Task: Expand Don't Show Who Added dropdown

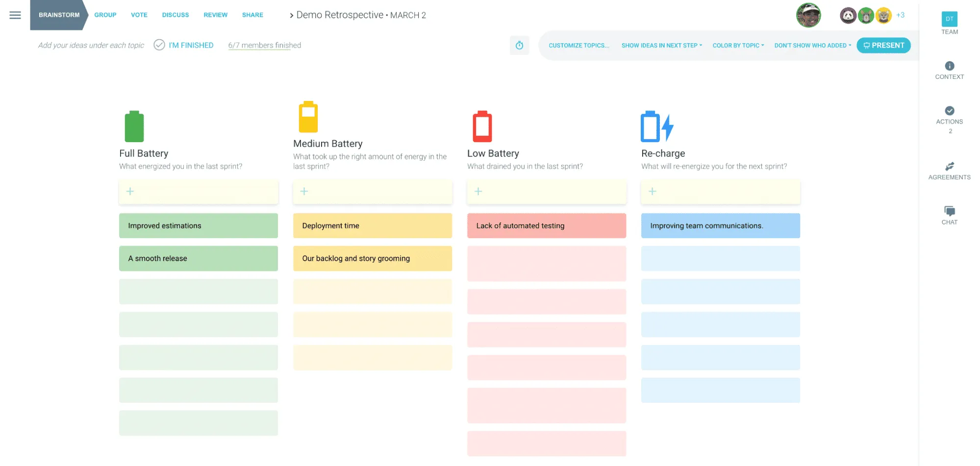Action: 812,46
